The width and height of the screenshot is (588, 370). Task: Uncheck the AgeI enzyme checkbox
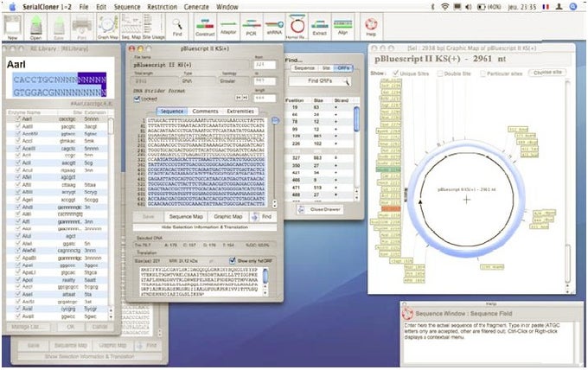[x=17, y=200]
